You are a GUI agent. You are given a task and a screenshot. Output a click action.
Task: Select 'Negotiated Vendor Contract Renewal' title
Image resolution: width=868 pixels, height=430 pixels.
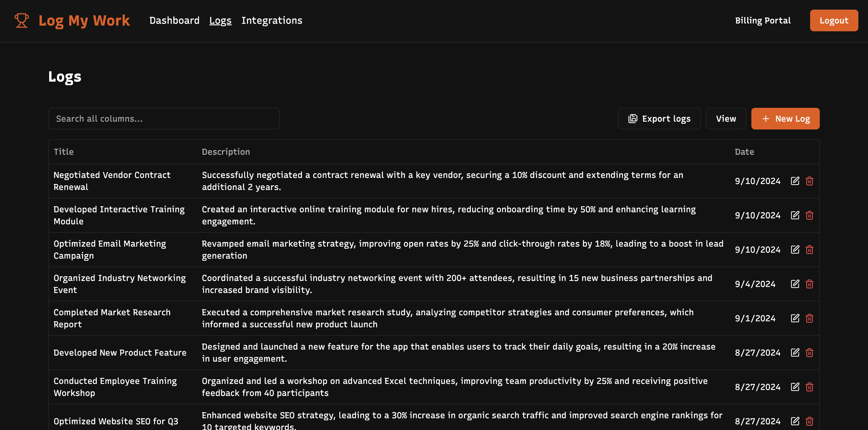(112, 181)
